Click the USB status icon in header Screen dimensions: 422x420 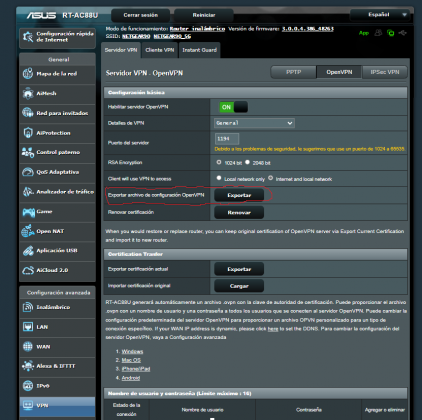(403, 33)
